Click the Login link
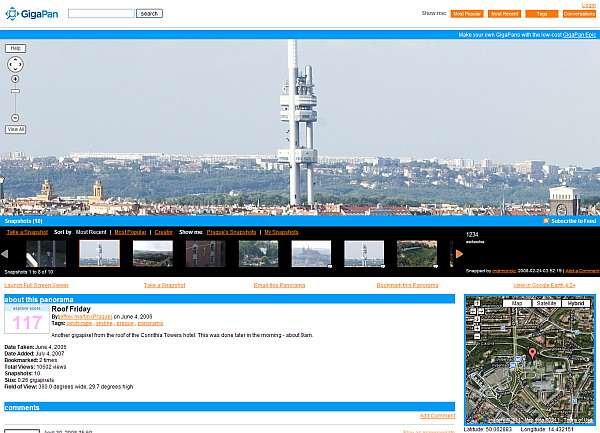Viewport: 600px width, 433px height. [x=589, y=5]
